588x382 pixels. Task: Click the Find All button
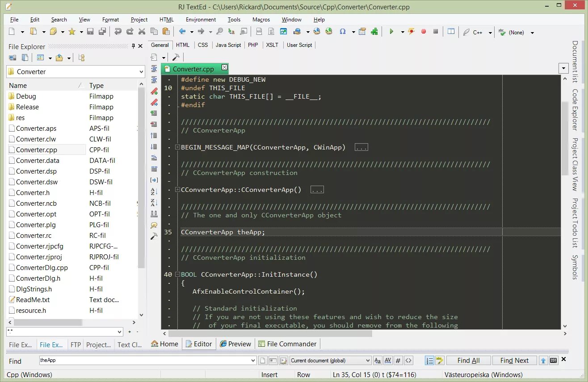(x=468, y=361)
